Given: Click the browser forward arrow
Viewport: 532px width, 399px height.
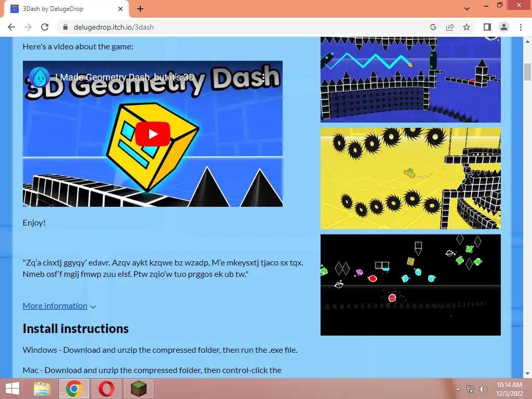Looking at the screenshot, I should pos(28,27).
